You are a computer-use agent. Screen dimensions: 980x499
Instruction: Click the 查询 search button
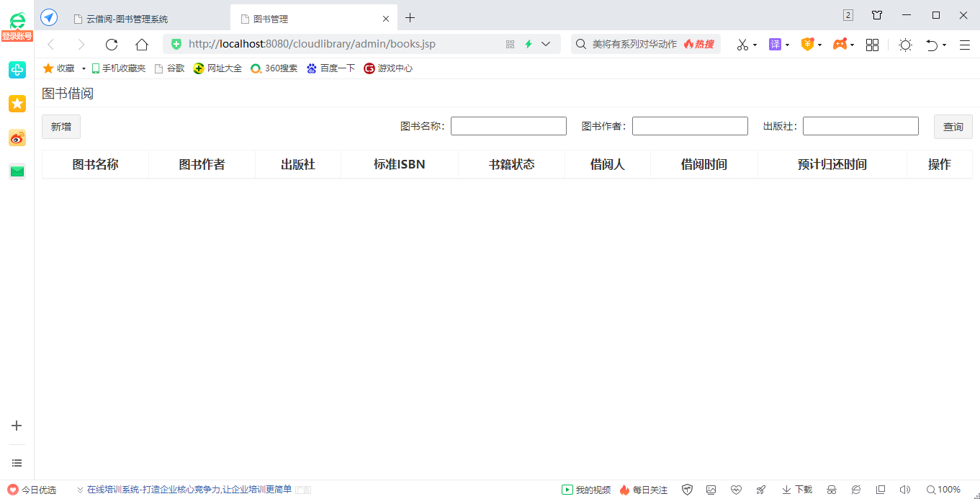(953, 127)
